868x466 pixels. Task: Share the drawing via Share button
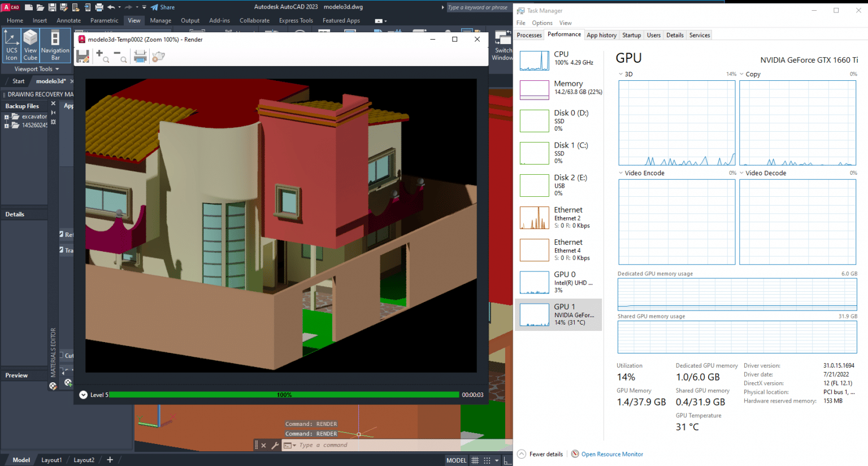point(163,7)
